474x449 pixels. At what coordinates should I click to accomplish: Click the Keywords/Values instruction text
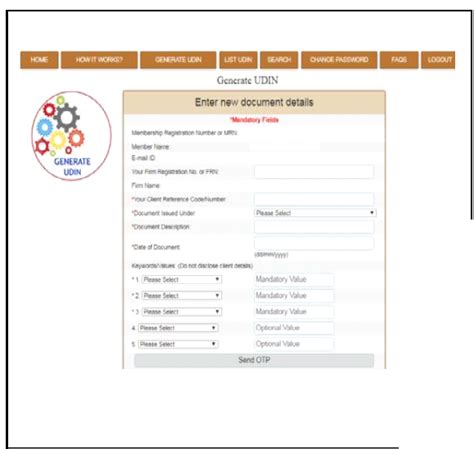click(192, 266)
